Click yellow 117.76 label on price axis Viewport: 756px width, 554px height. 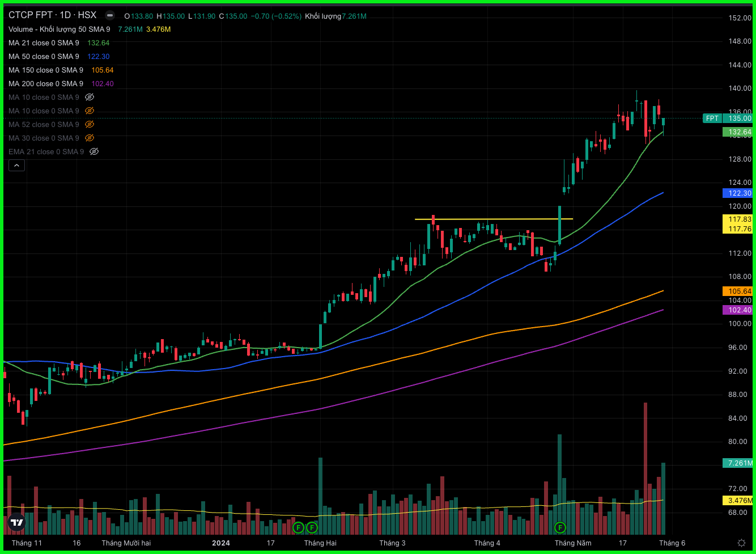point(738,229)
